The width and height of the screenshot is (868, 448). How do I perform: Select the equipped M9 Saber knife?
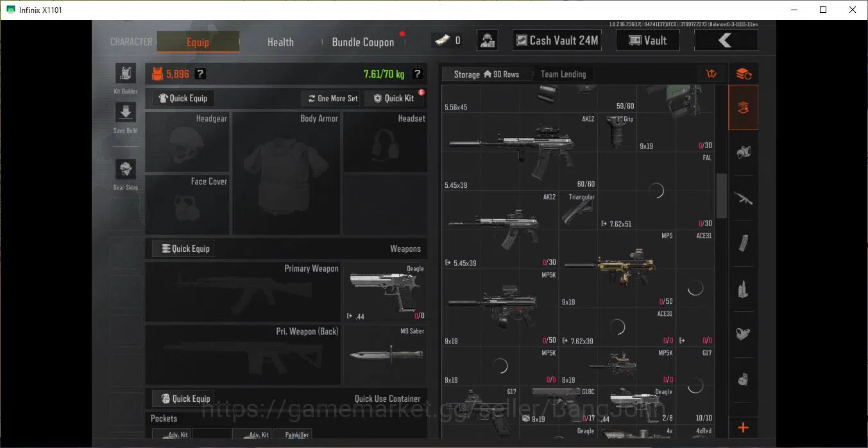coord(385,354)
